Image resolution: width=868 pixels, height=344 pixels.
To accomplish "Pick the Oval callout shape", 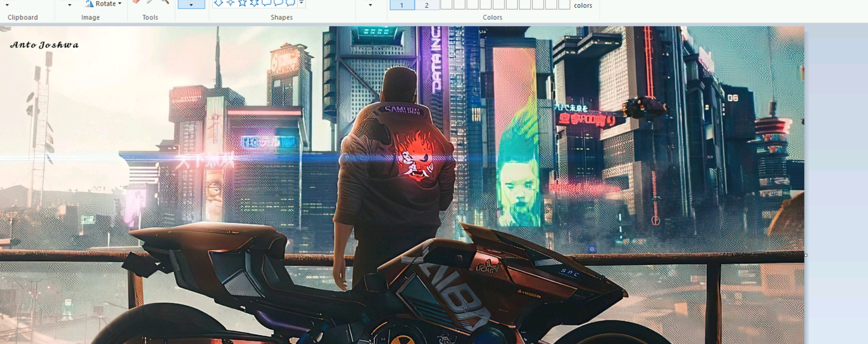I will click(x=278, y=3).
